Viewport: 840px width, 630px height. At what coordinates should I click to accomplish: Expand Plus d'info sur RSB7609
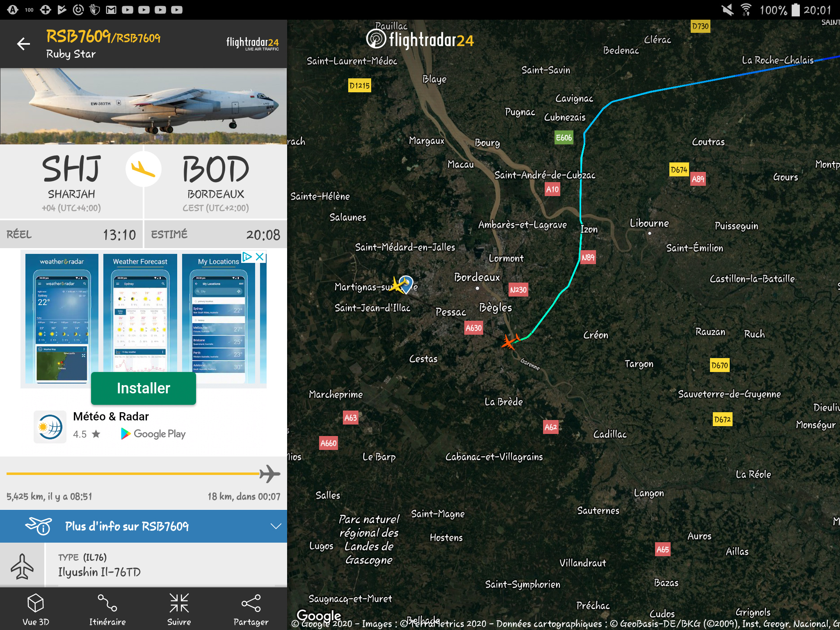127,526
